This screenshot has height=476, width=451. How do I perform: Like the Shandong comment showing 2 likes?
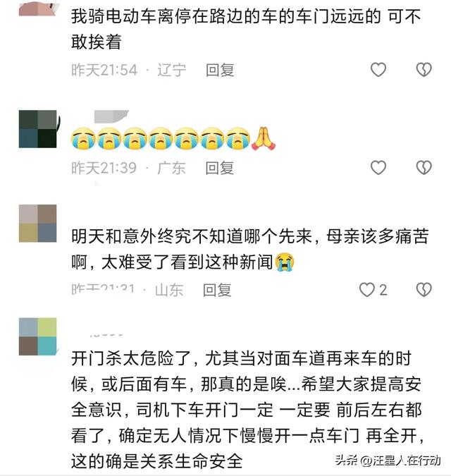373,290
